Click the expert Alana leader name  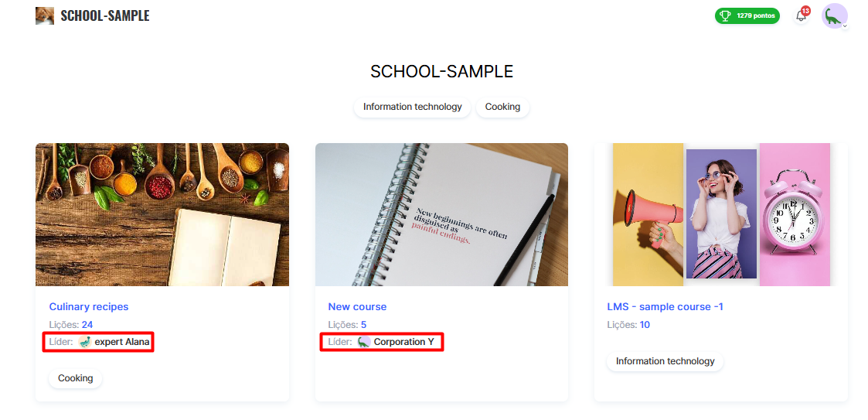(x=122, y=342)
